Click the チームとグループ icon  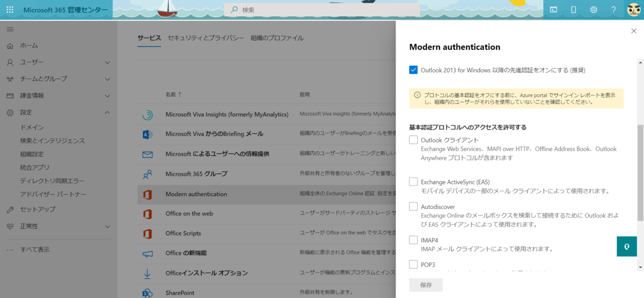(10, 79)
